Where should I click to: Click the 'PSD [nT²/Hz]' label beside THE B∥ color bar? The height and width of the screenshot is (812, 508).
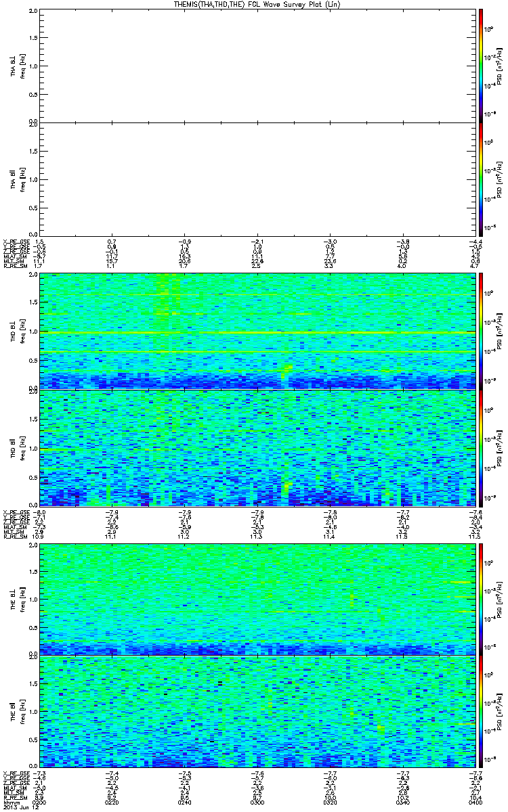(499, 711)
